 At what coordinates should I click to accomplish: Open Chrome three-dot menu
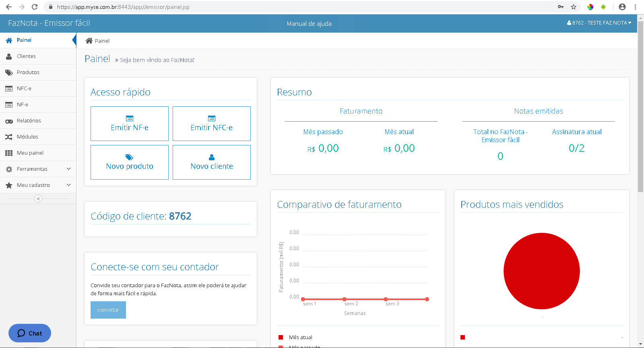(x=635, y=7)
